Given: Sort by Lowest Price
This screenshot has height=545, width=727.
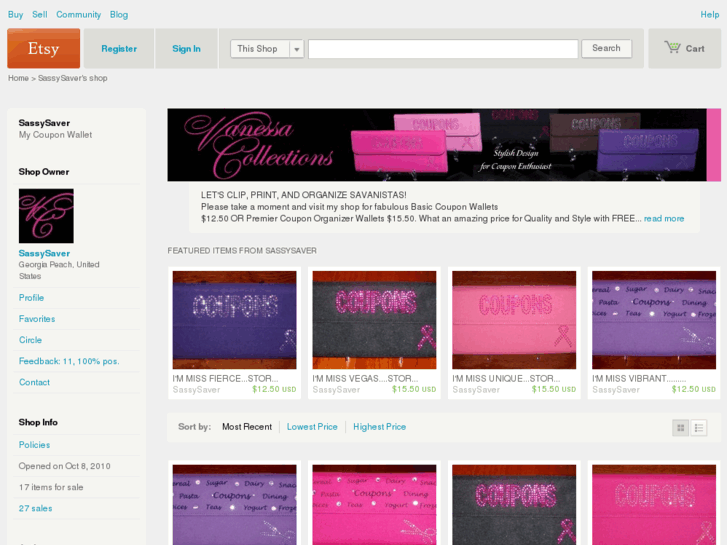Looking at the screenshot, I should (x=312, y=427).
